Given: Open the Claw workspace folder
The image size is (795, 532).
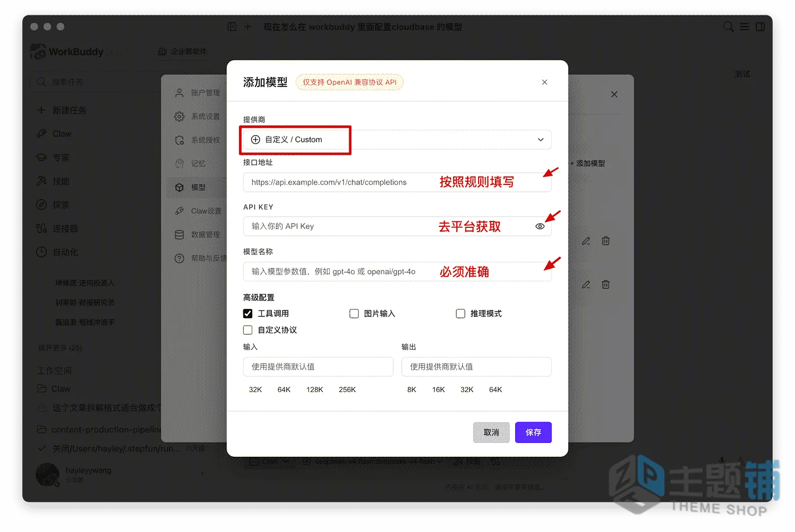Looking at the screenshot, I should [54, 389].
